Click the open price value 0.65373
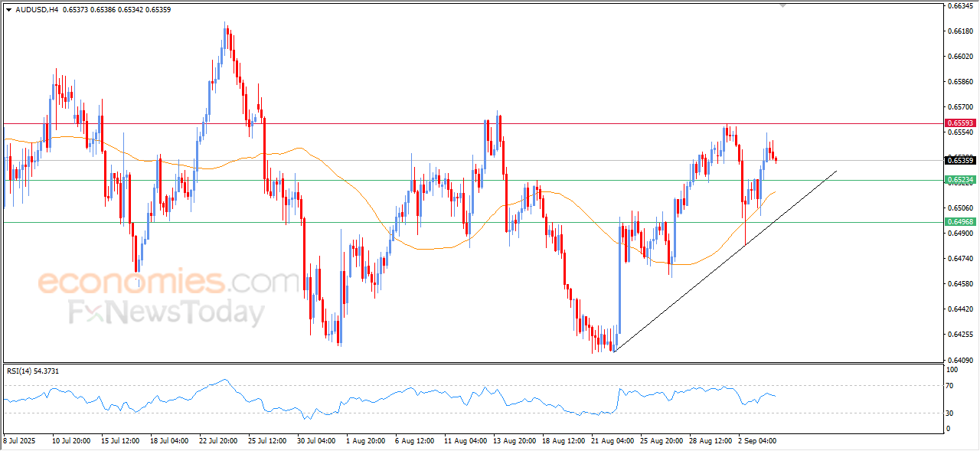The height and width of the screenshot is (451, 980). pyautogui.click(x=75, y=10)
